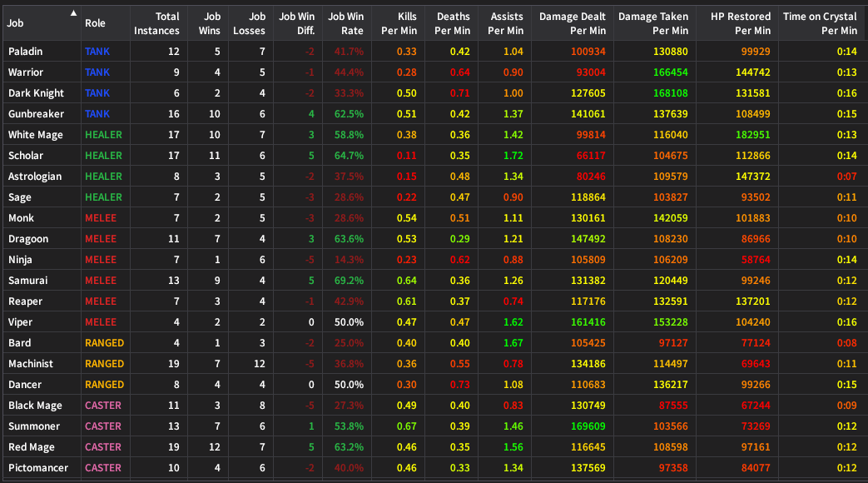Select the Ninja job name
The width and height of the screenshot is (868, 483).
tap(20, 260)
